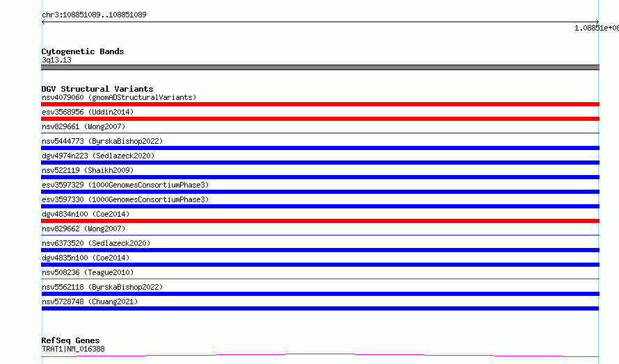Click the nsv4079060 gnomADStructuralVariants label

coord(119,97)
